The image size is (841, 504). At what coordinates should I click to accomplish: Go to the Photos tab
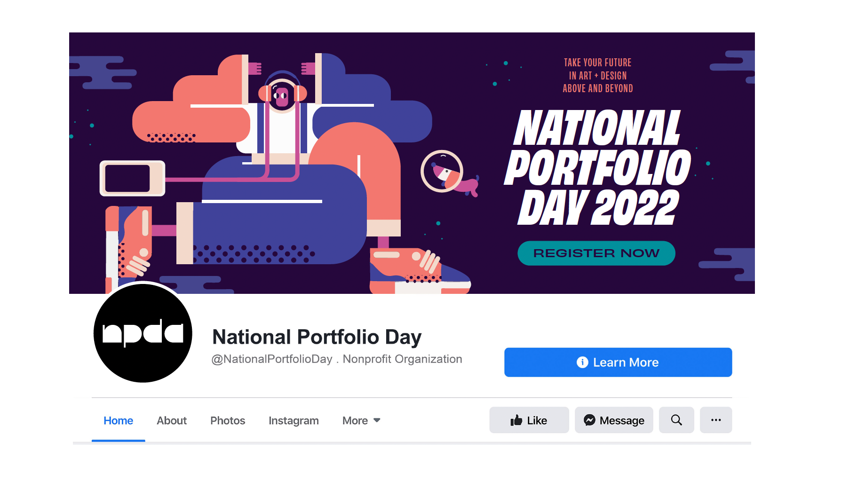pyautogui.click(x=228, y=421)
